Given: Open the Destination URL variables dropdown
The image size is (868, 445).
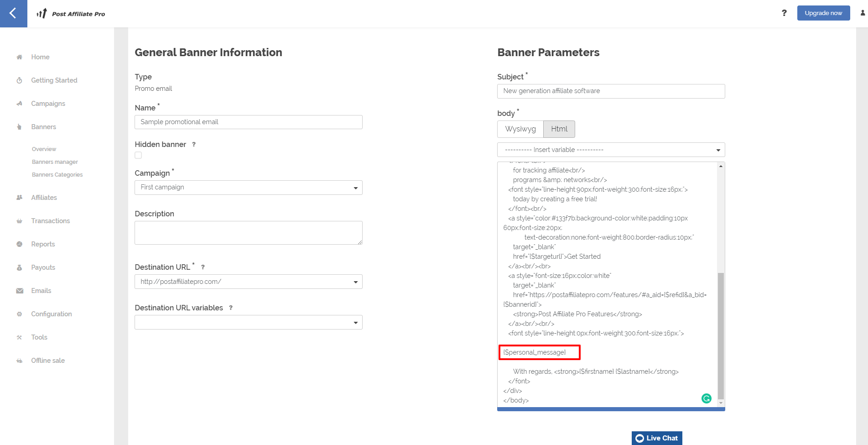Looking at the screenshot, I should (x=249, y=322).
